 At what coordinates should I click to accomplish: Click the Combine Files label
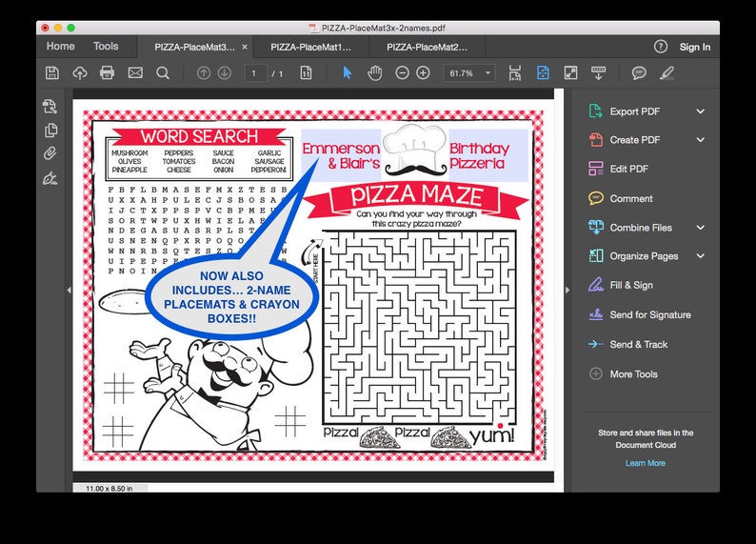click(x=641, y=228)
